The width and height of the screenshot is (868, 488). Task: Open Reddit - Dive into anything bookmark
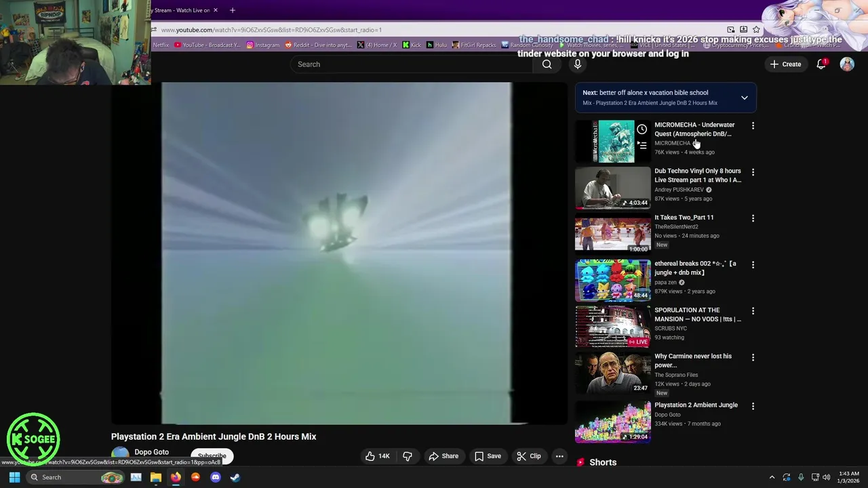[x=318, y=45]
